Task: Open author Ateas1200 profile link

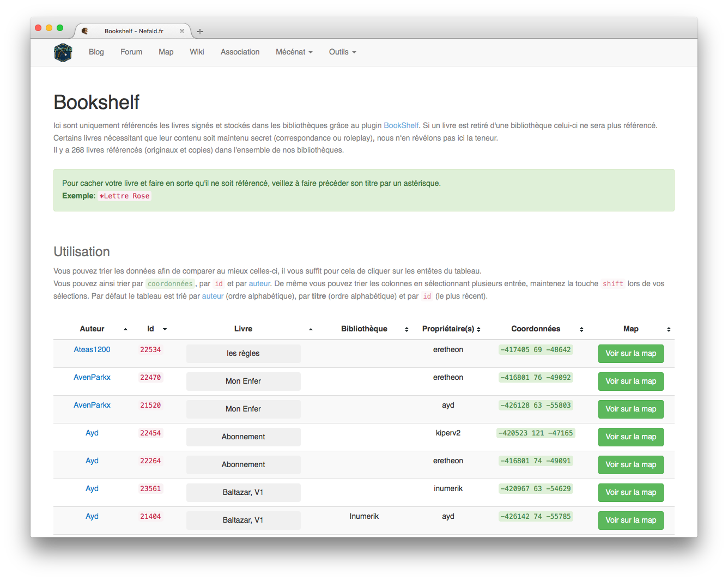Action: click(92, 349)
